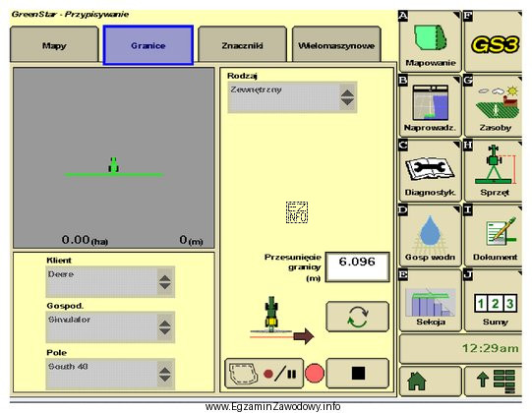This screenshot has height=413, width=532.
Task: Select the Granice tab
Action: (x=148, y=45)
